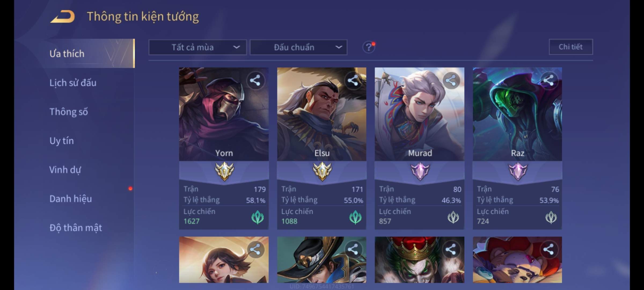
Task: Open the question mark help icon
Action: (369, 47)
